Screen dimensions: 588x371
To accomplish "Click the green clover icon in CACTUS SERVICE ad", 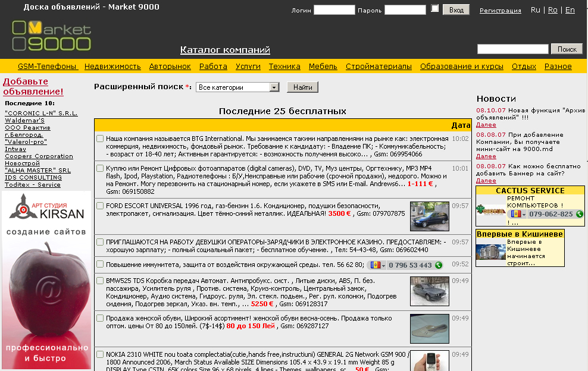I will (481, 208).
